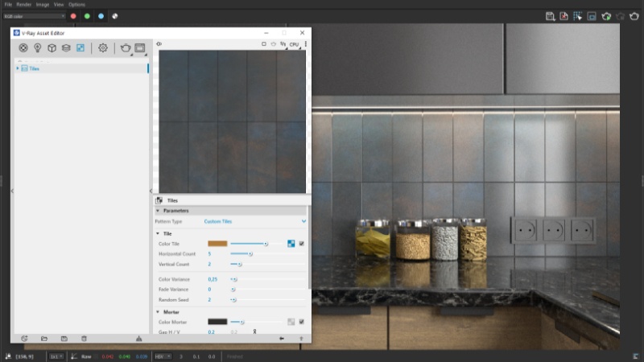
Task: Click the save image icon in frame buffer
Action: click(x=550, y=16)
